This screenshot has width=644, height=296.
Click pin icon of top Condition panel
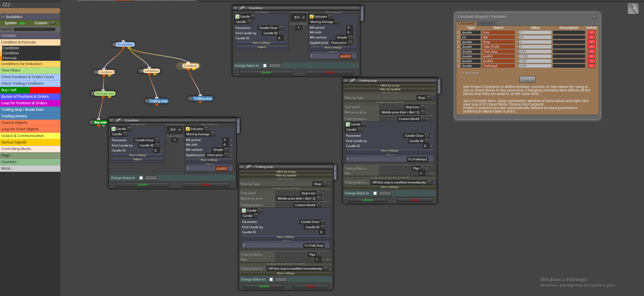pyautogui.click(x=242, y=8)
